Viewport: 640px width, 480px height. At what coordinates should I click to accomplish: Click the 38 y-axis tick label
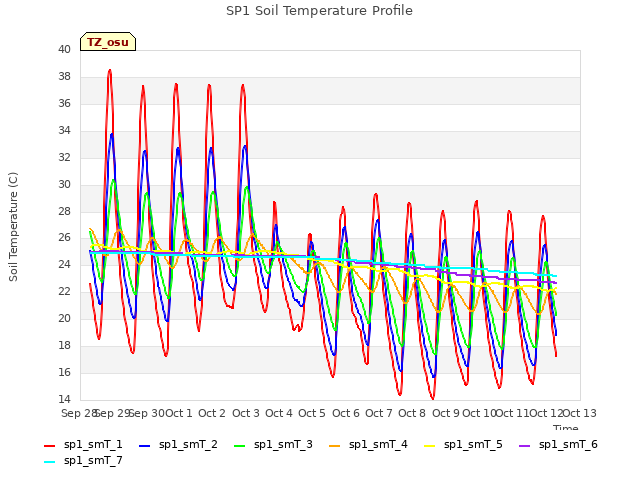pos(64,77)
